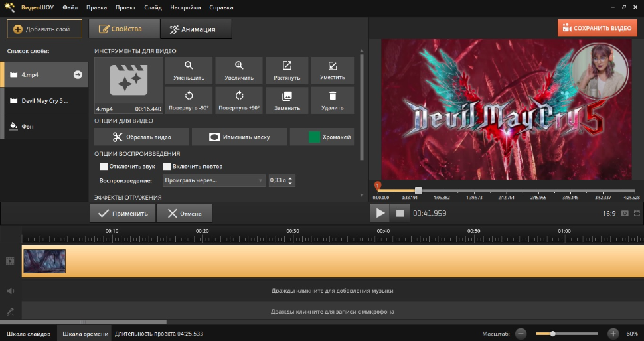Open Изменить маску mask editor
The width and height of the screenshot is (644, 341).
pyautogui.click(x=239, y=137)
